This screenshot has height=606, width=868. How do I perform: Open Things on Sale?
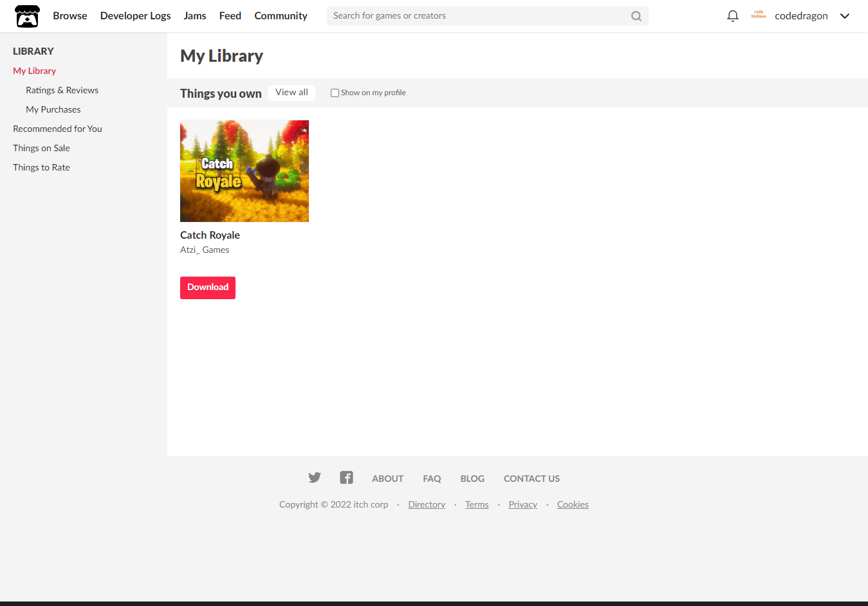(41, 148)
